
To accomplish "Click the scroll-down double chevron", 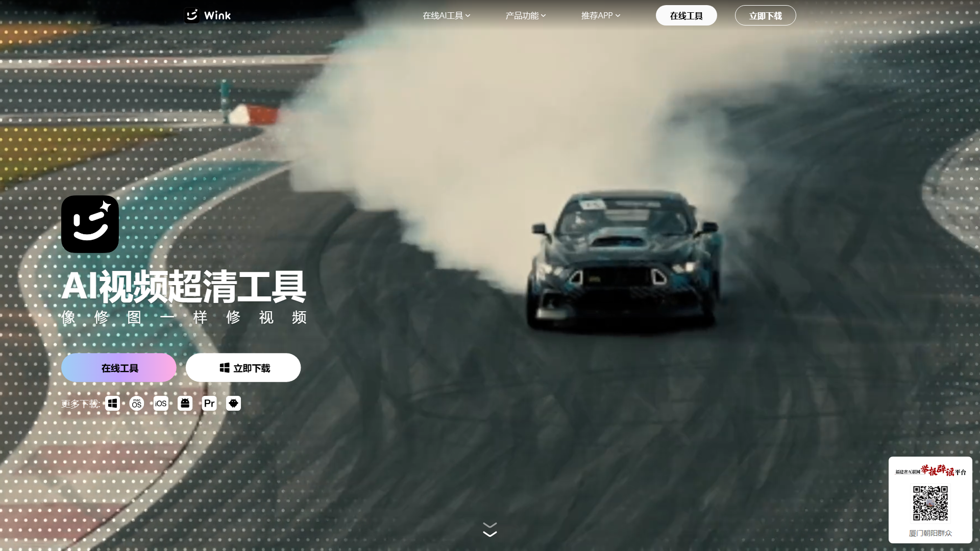I will pos(490,530).
